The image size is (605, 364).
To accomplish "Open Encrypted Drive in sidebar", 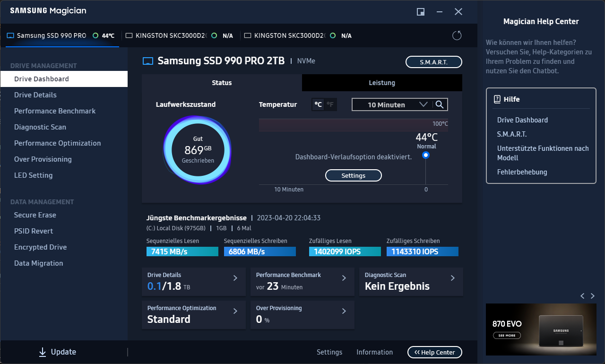I will pos(64,247).
